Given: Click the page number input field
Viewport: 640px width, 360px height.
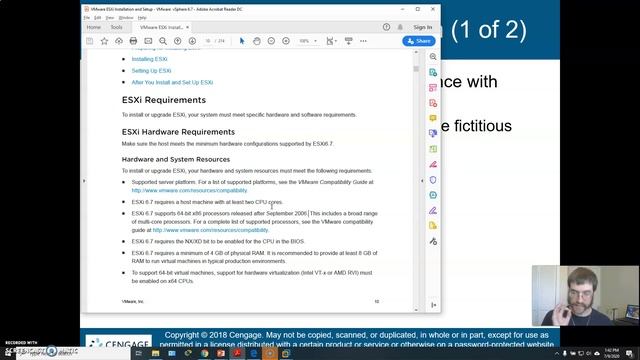Looking at the screenshot, I should (x=207, y=41).
